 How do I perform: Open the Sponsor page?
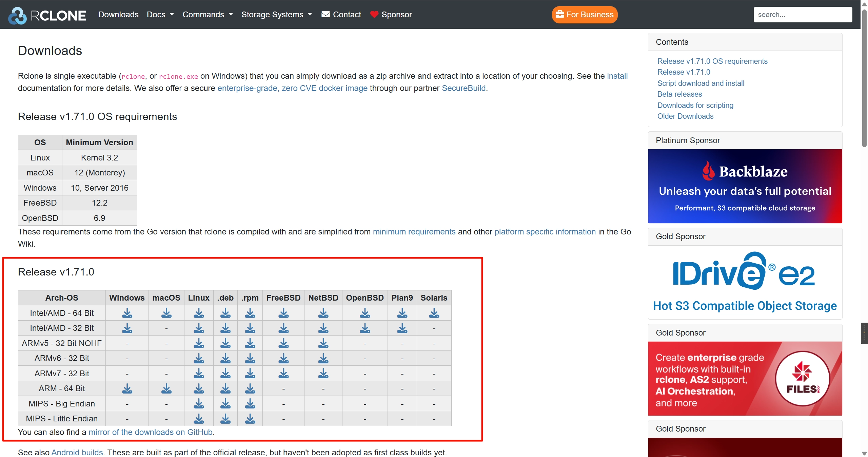[391, 15]
